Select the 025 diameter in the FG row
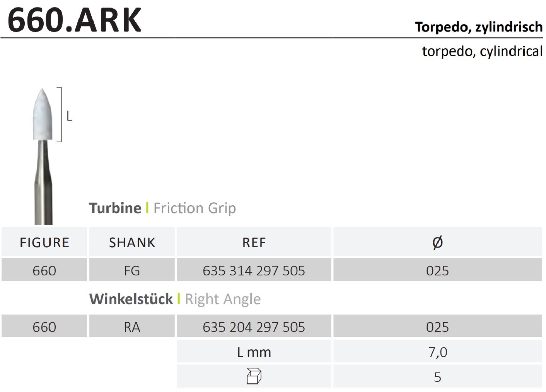546x392 pixels. click(x=437, y=271)
